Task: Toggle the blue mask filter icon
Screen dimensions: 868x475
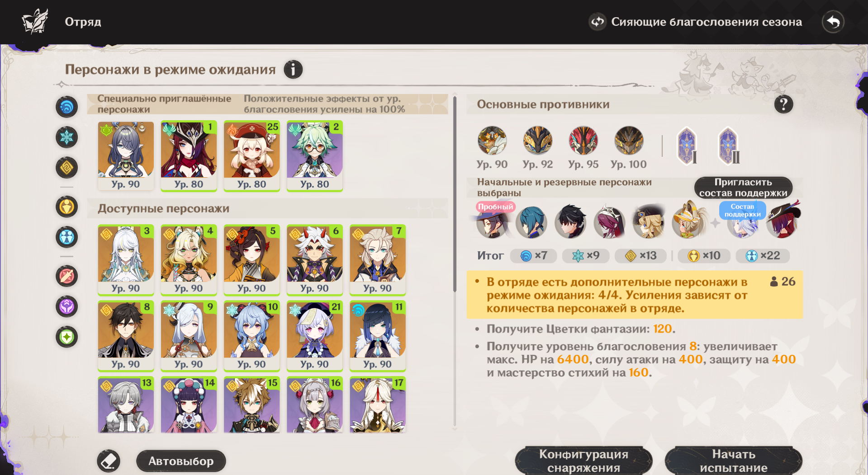Action: click(67, 237)
